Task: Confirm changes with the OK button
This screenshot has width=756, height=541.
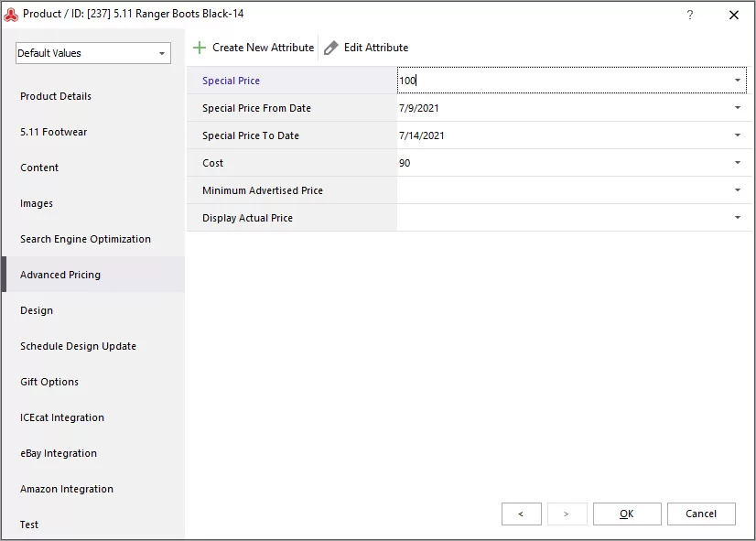Action: click(627, 514)
